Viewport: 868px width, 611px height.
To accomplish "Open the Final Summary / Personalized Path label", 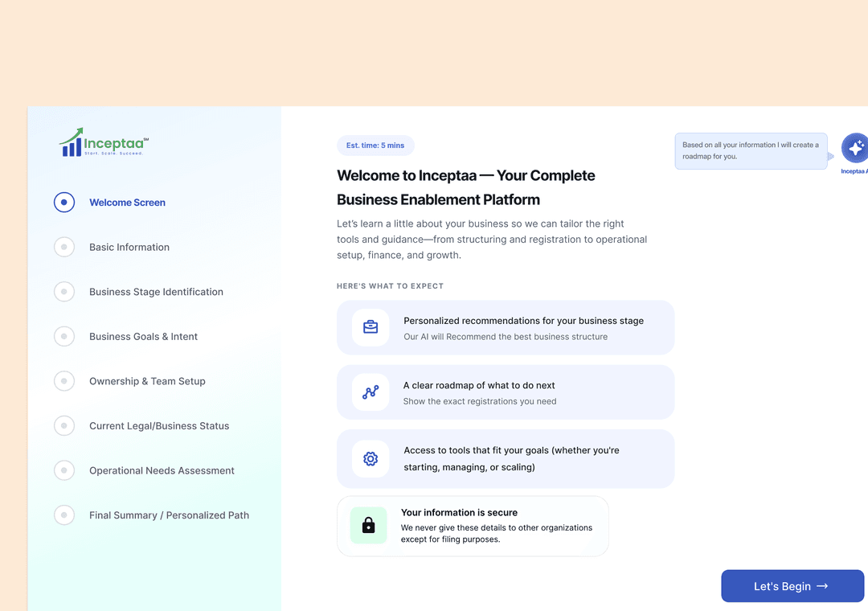I will coord(170,515).
